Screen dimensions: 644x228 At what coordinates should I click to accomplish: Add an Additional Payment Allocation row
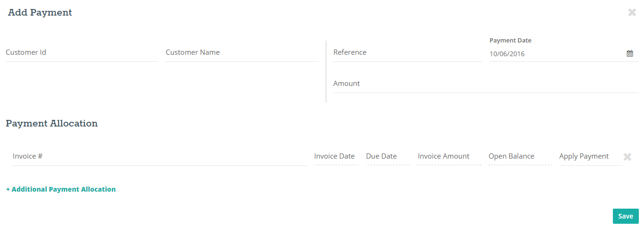pos(61,189)
